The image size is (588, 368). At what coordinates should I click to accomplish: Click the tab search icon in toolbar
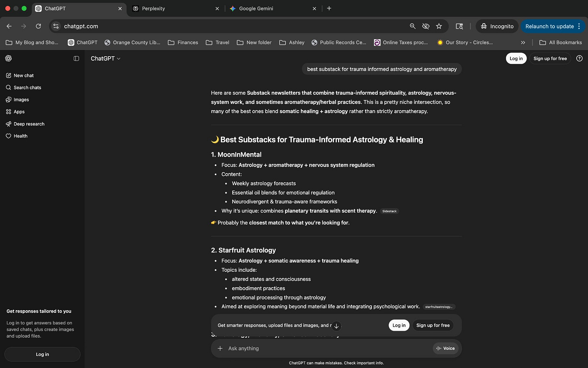(x=460, y=26)
